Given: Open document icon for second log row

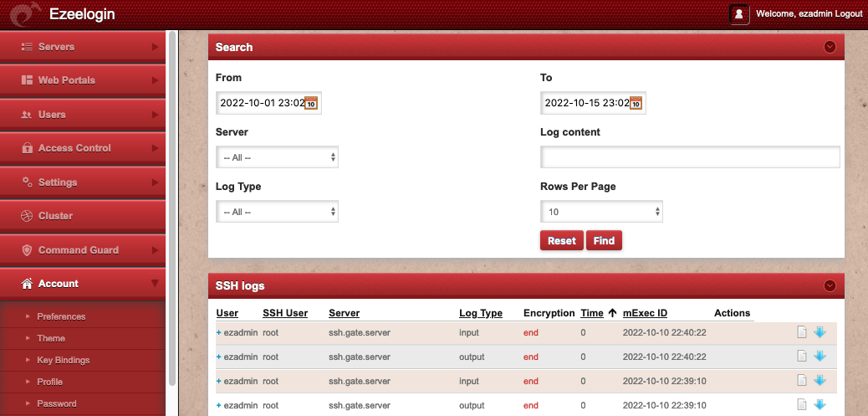Looking at the screenshot, I should point(802,357).
